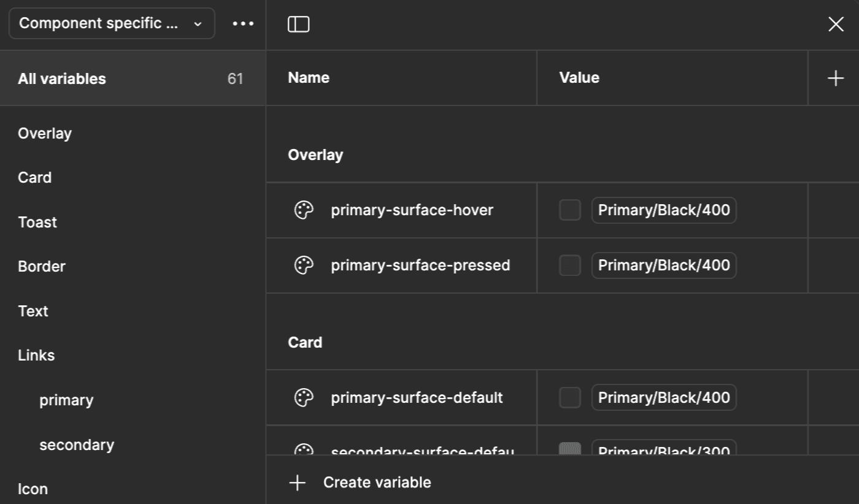Click the Card section heading in table
859x504 pixels.
tap(305, 342)
